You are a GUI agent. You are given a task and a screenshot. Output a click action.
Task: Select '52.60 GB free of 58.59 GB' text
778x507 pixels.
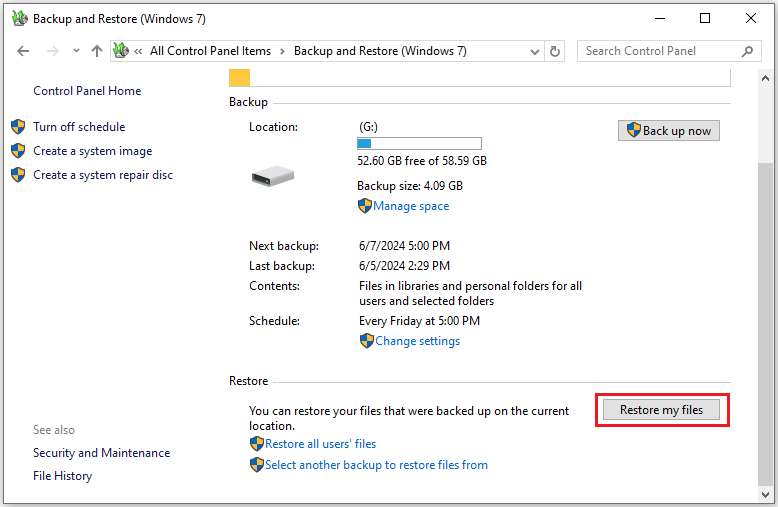[422, 161]
